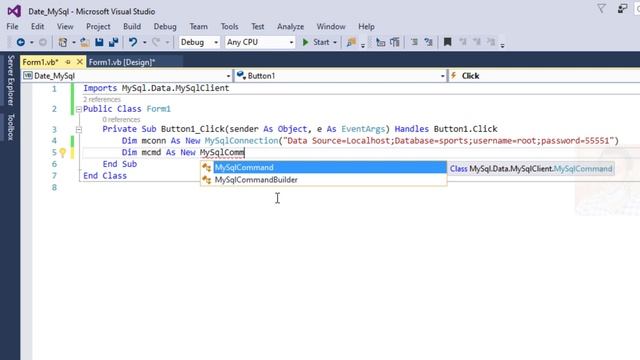The image size is (640, 360).
Task: Open the Any CPU platform dropdown
Action: pyautogui.click(x=260, y=42)
